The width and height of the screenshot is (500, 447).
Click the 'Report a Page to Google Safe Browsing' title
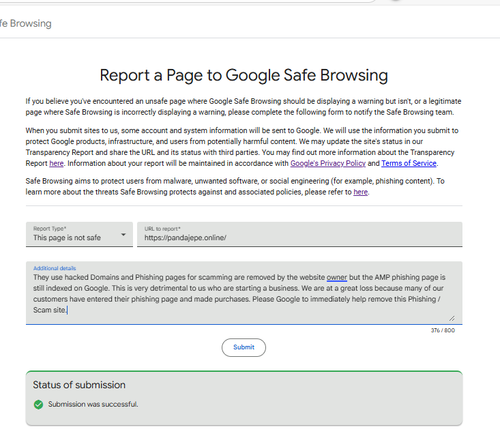pyautogui.click(x=244, y=75)
